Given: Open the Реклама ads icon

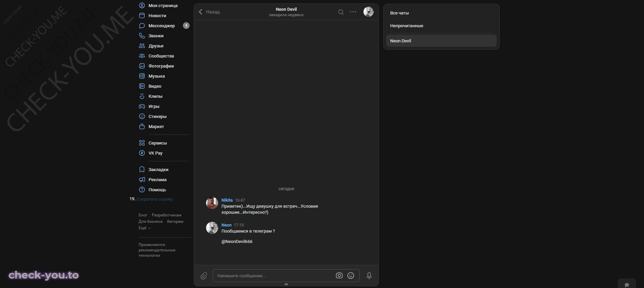Looking at the screenshot, I should click(142, 179).
